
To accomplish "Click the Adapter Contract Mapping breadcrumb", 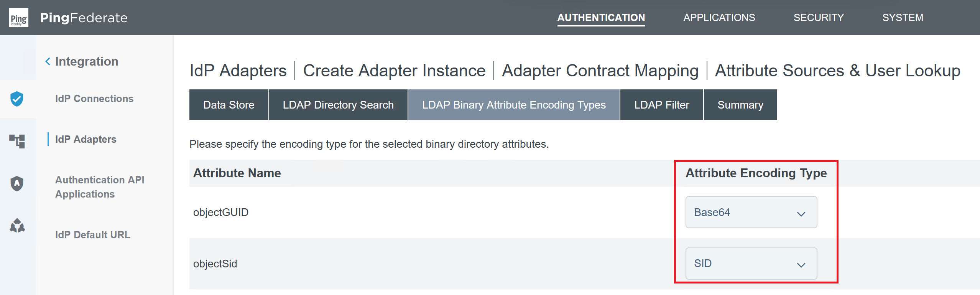I will 600,71.
